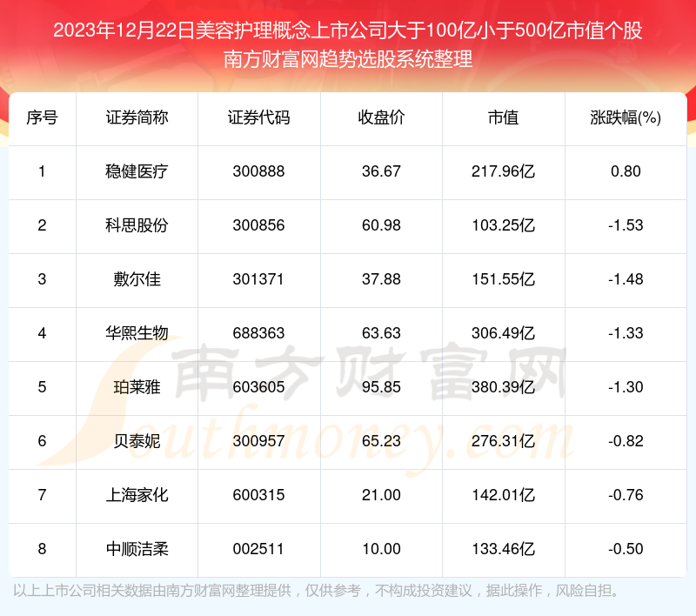The image size is (696, 616).
Task: Click change percentage -1.48
Action: [x=626, y=279]
